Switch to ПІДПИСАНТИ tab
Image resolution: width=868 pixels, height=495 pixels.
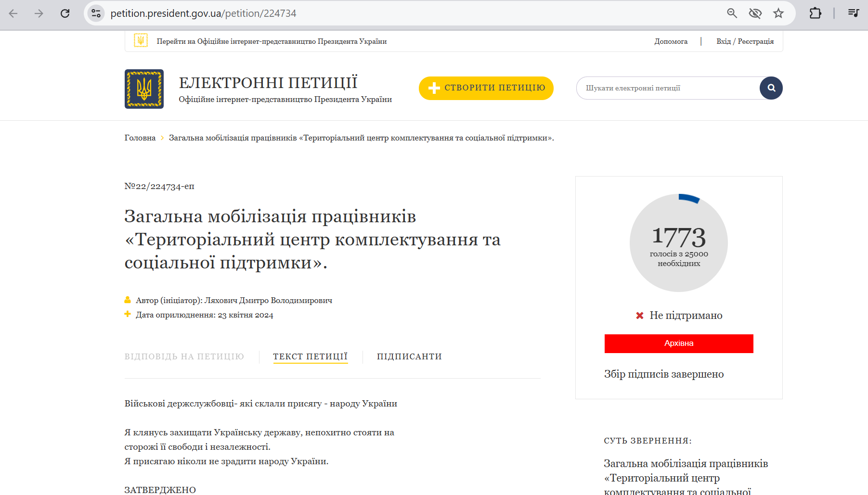point(409,356)
